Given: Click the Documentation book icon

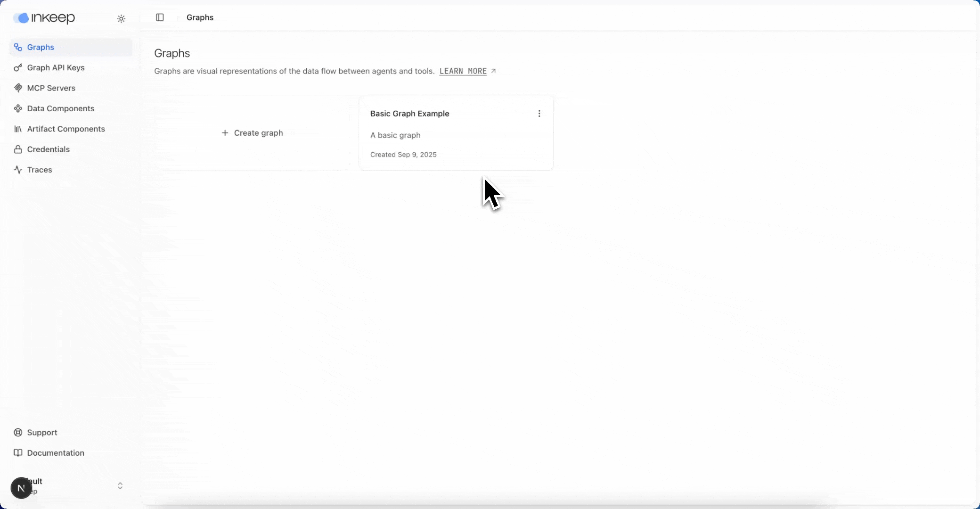Looking at the screenshot, I should click(x=18, y=453).
